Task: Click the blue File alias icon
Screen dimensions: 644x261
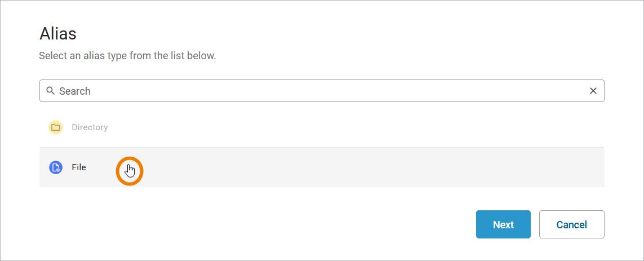Action: pyautogui.click(x=55, y=167)
